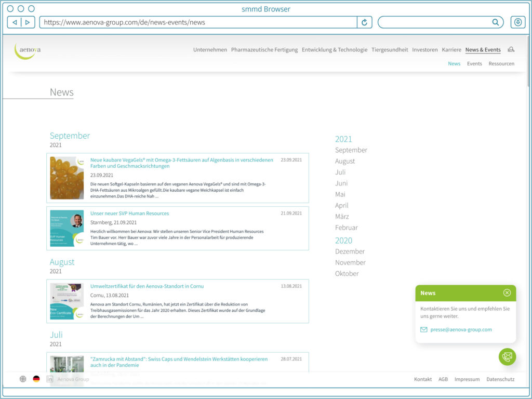Open the Impressum footer link
Viewport: 532px width, 399px height.
[467, 379]
